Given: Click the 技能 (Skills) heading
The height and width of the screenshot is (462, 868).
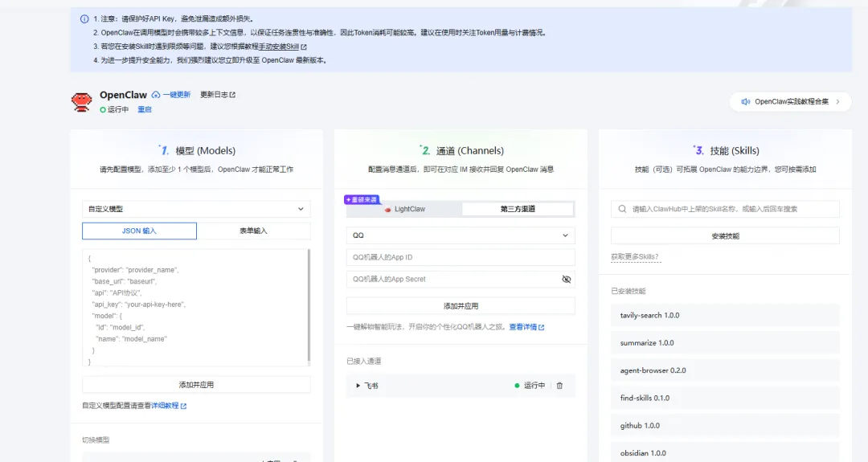Looking at the screenshot, I should 735,150.
